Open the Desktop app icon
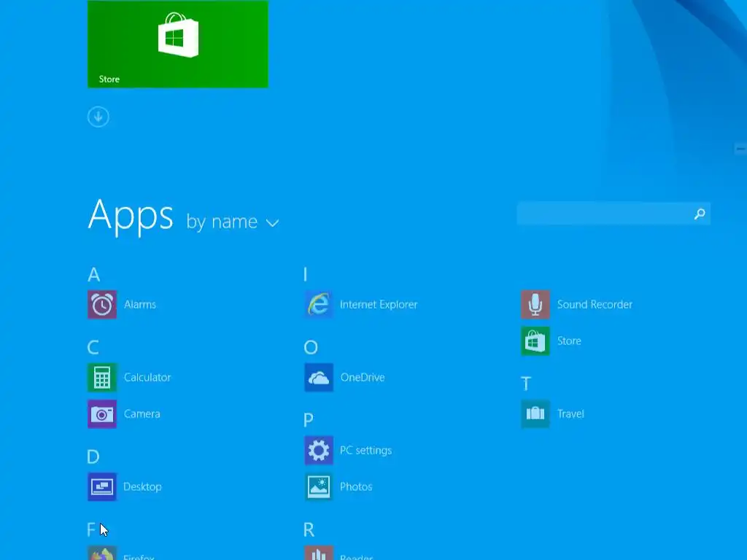Viewport: 747px width, 560px height. coord(102,486)
